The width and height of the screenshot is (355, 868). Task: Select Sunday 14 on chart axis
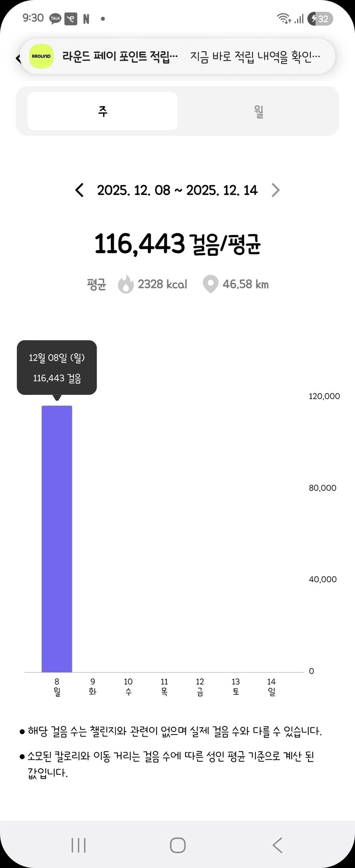(272, 686)
